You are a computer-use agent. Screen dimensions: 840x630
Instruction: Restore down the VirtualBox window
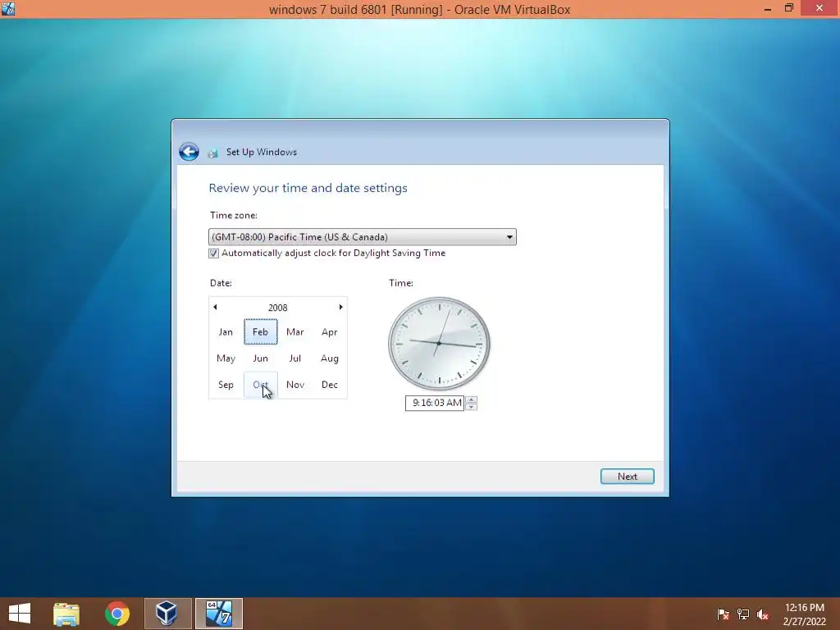(789, 8)
